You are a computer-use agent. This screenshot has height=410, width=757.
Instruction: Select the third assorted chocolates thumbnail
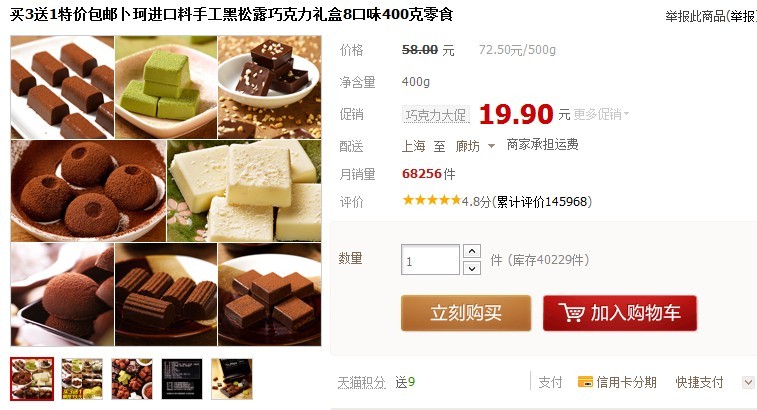(132, 379)
